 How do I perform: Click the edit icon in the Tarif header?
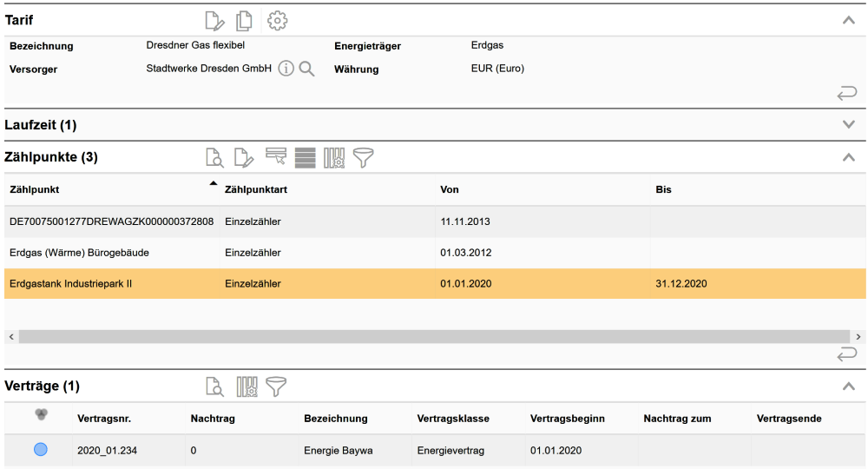[x=214, y=20]
